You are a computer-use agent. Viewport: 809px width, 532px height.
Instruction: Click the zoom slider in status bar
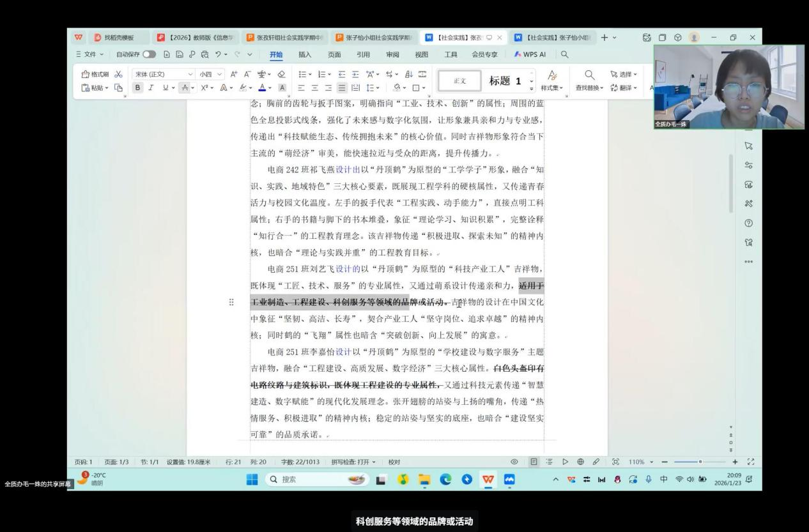point(702,462)
